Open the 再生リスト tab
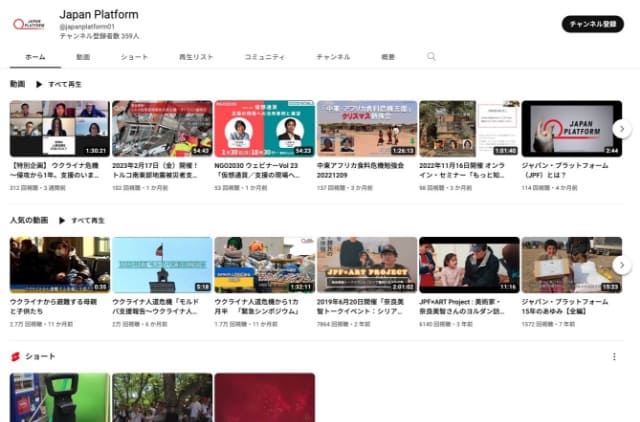The height and width of the screenshot is (422, 640). click(196, 57)
